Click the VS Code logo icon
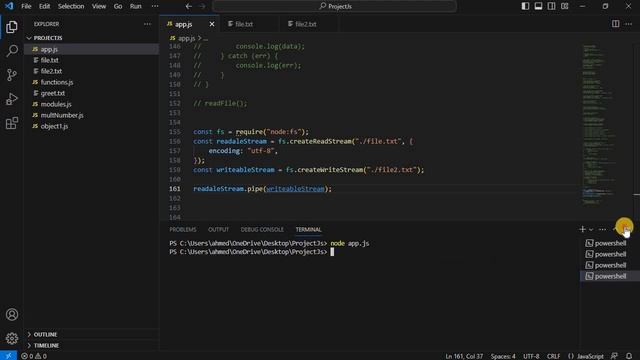 (x=9, y=6)
